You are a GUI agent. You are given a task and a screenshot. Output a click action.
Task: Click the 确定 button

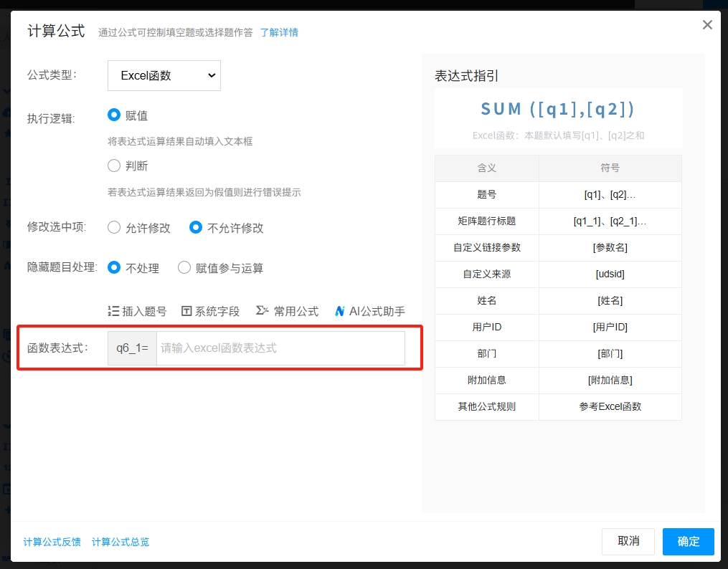(x=688, y=541)
